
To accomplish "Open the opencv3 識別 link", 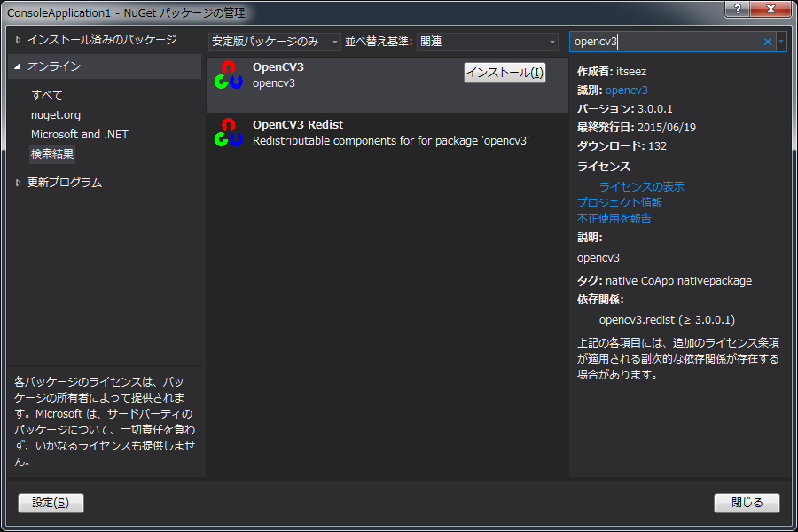I will click(627, 90).
